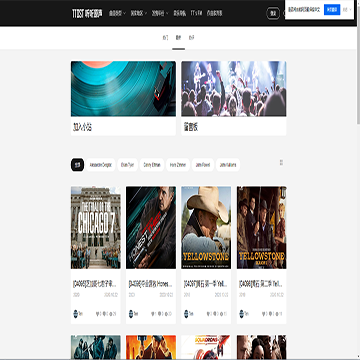Open the vinyl record banner card

point(123,98)
